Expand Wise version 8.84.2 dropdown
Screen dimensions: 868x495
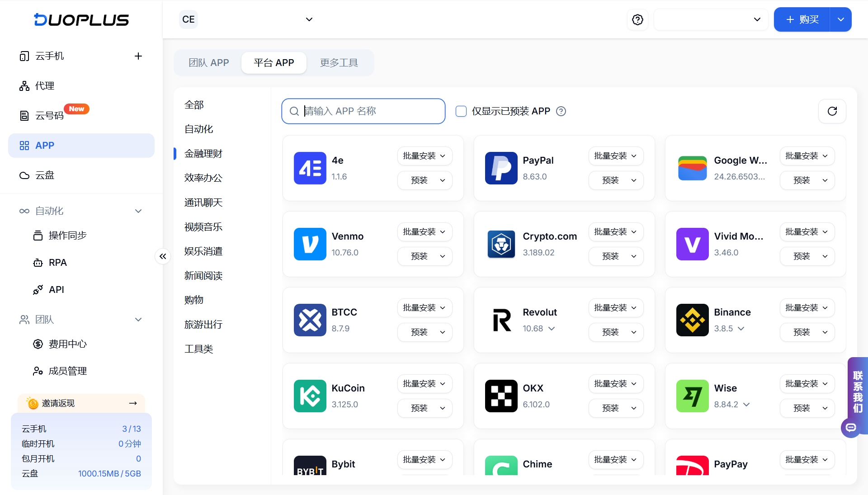[746, 405]
